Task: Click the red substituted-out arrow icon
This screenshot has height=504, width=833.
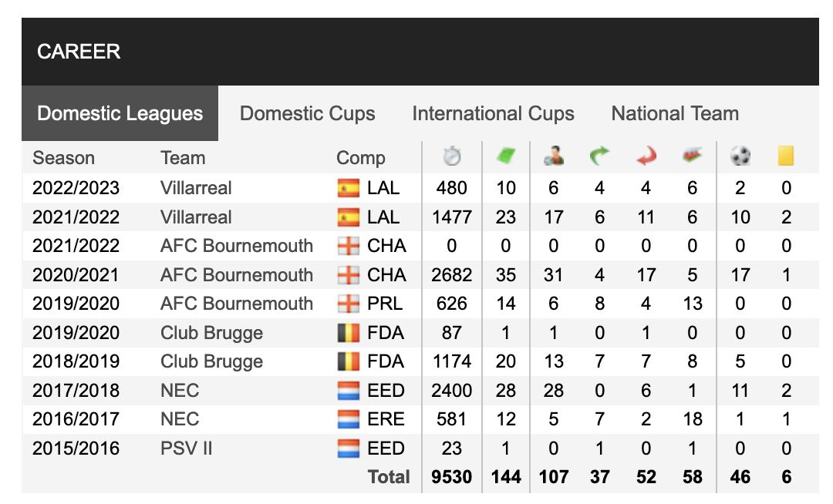Action: [x=646, y=156]
